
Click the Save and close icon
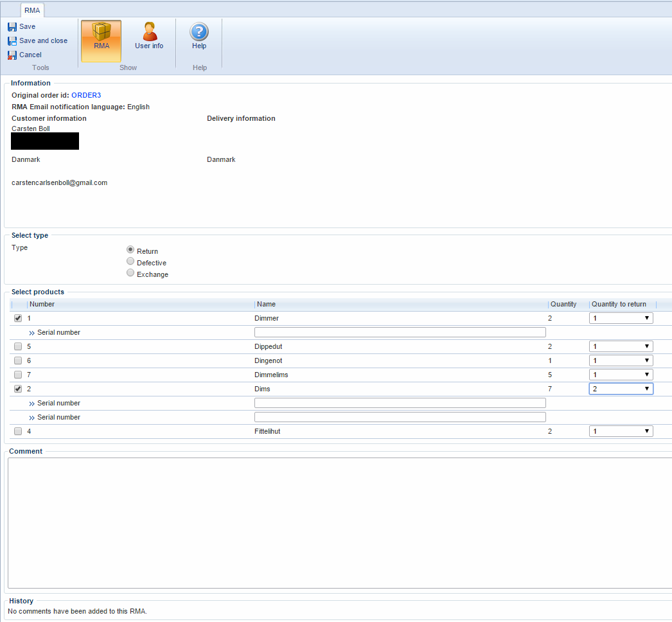click(12, 41)
